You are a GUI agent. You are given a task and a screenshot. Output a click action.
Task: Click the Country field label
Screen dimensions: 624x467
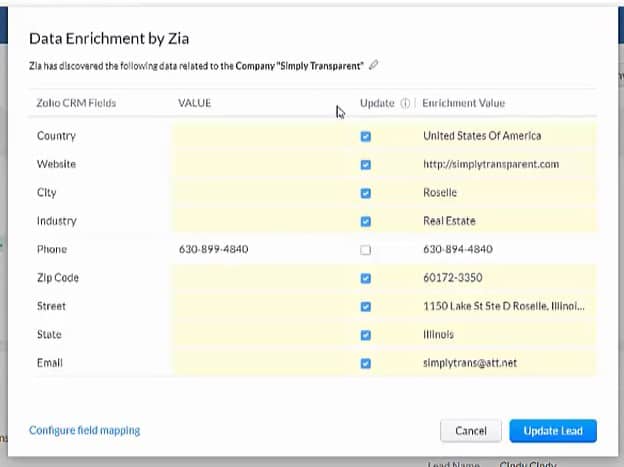click(56, 136)
